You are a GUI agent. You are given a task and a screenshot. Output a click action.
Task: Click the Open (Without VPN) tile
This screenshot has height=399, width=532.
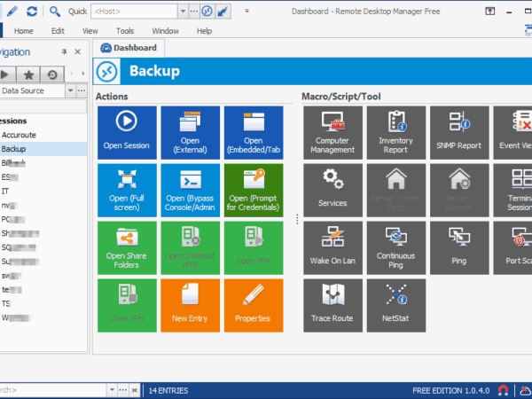pos(190,248)
